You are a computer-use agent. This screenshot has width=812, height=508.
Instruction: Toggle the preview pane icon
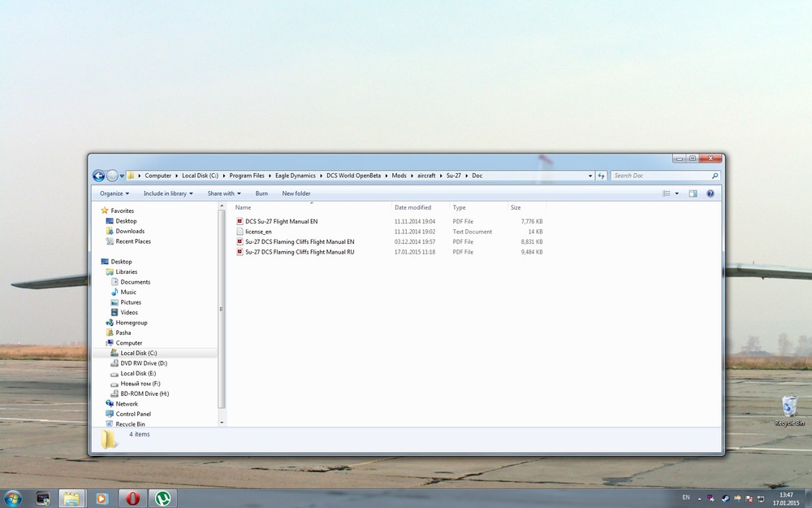(x=693, y=193)
